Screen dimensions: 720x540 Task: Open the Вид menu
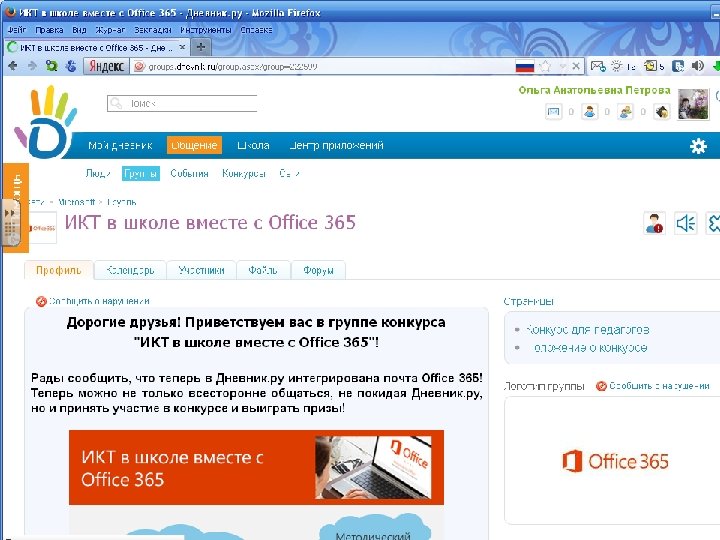79,30
